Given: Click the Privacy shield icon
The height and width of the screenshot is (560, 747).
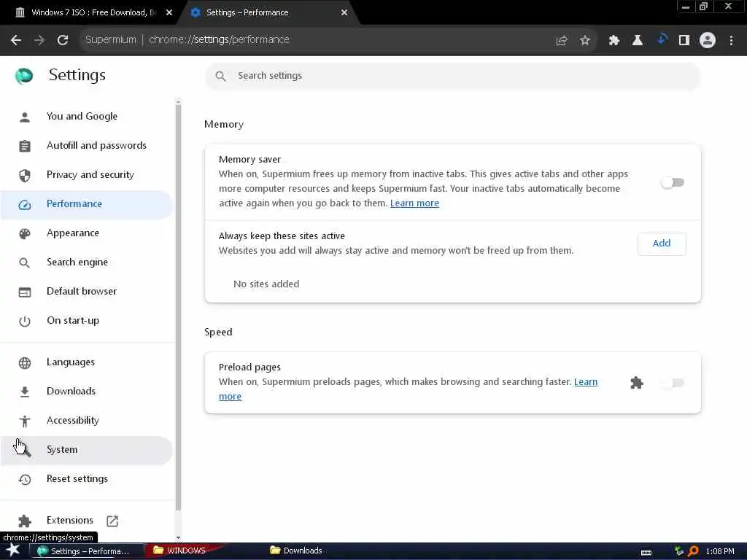Looking at the screenshot, I should 25,175.
